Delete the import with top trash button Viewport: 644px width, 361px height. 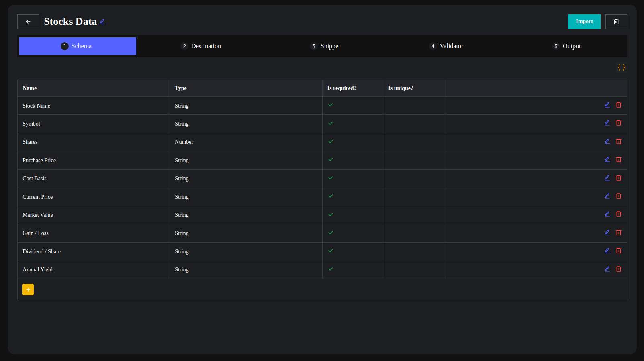[616, 22]
